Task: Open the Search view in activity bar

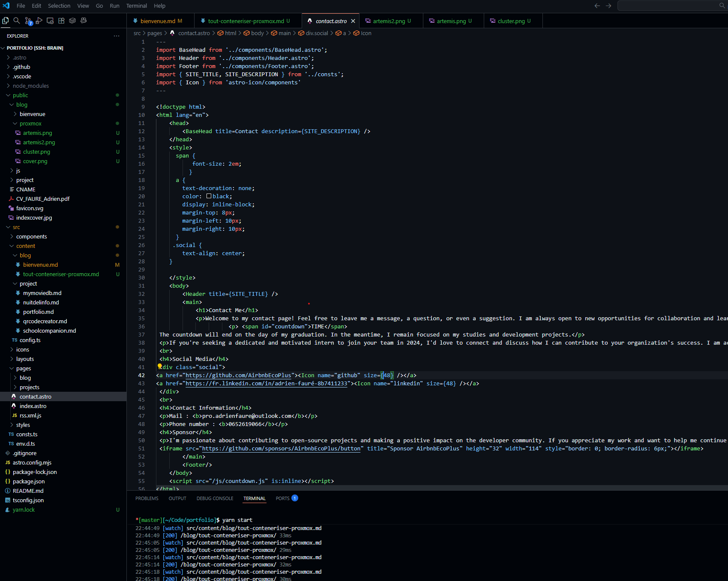Action: tap(17, 21)
